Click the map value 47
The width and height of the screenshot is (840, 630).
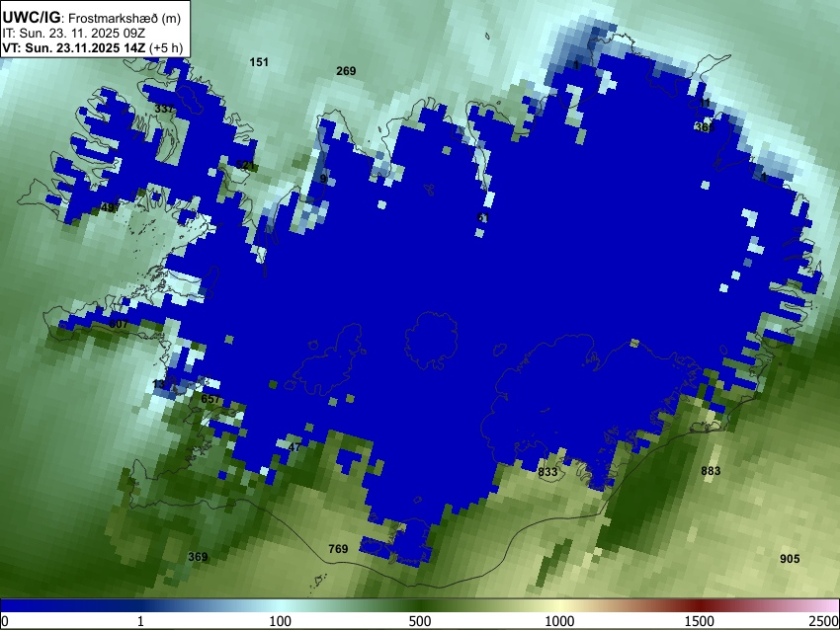[294, 447]
